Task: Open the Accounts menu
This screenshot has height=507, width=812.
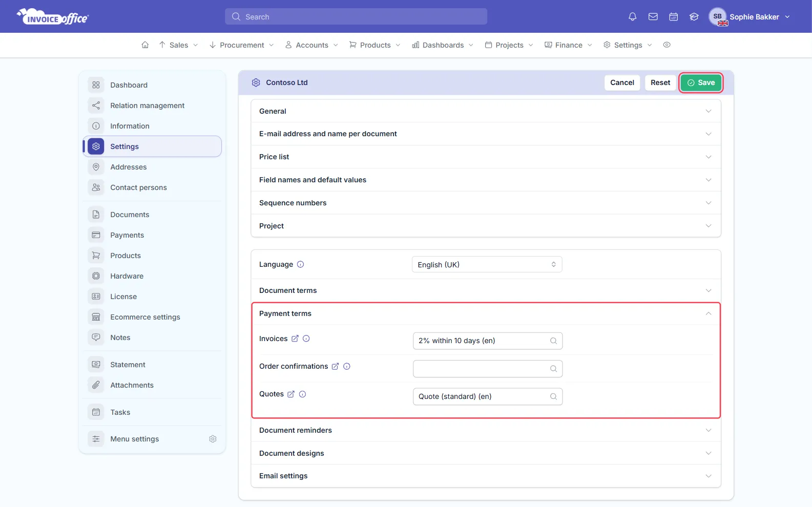Action: coord(311,45)
